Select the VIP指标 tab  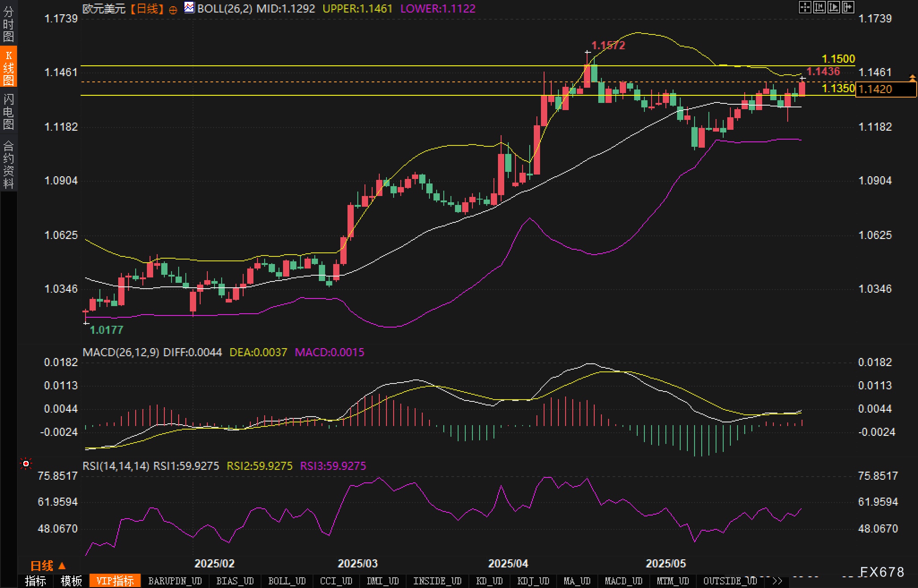pos(115,581)
